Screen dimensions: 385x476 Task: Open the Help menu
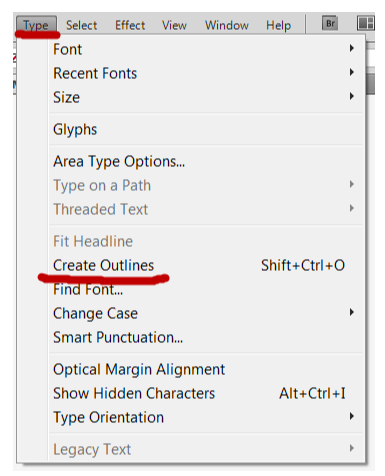tap(279, 25)
